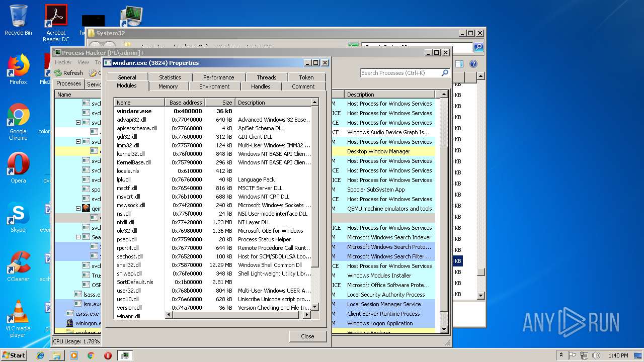Open File Explorer from taskbar
Viewport: 644px width, 362px height.
pos(57,355)
